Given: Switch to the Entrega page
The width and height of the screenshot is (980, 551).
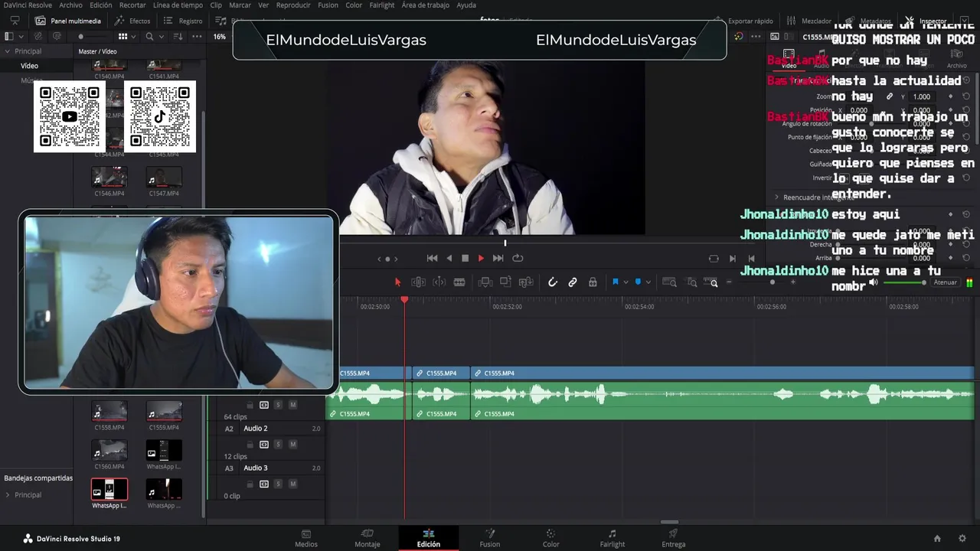Looking at the screenshot, I should click(673, 539).
